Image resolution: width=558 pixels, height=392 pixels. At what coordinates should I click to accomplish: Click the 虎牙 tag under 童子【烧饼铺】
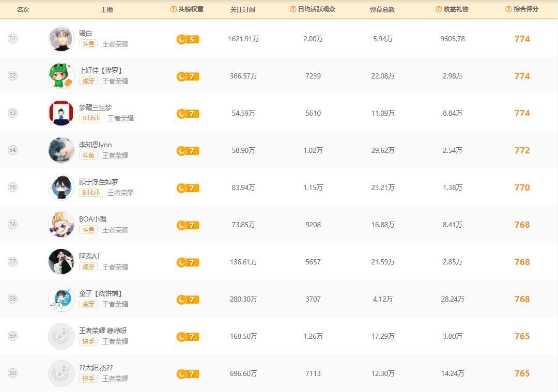[x=88, y=304]
